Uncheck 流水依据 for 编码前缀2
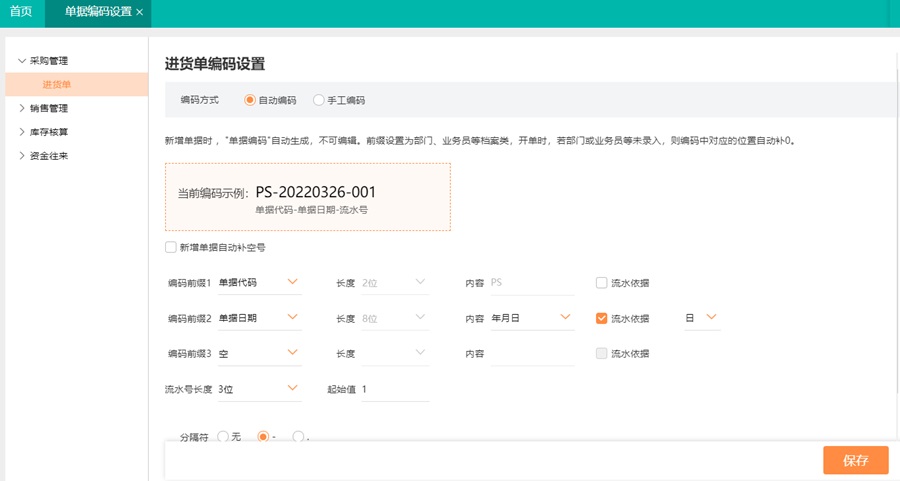This screenshot has width=900, height=481. point(601,318)
